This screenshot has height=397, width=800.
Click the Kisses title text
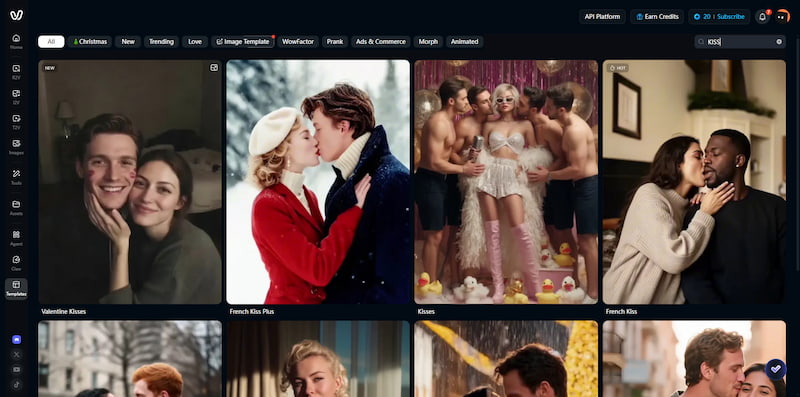point(426,311)
